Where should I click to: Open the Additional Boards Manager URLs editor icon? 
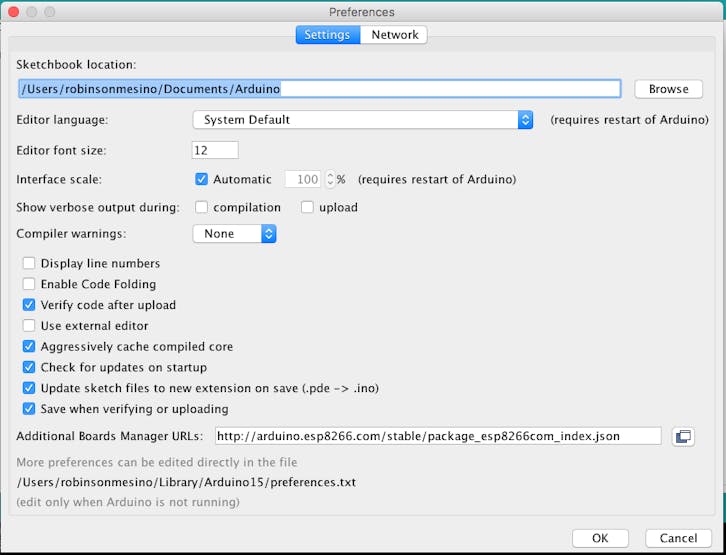point(683,437)
